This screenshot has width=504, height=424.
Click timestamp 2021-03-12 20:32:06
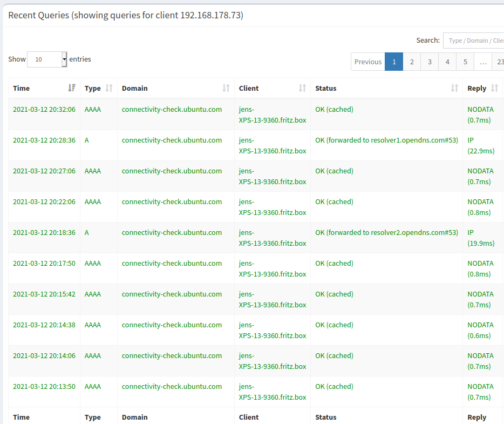click(44, 110)
